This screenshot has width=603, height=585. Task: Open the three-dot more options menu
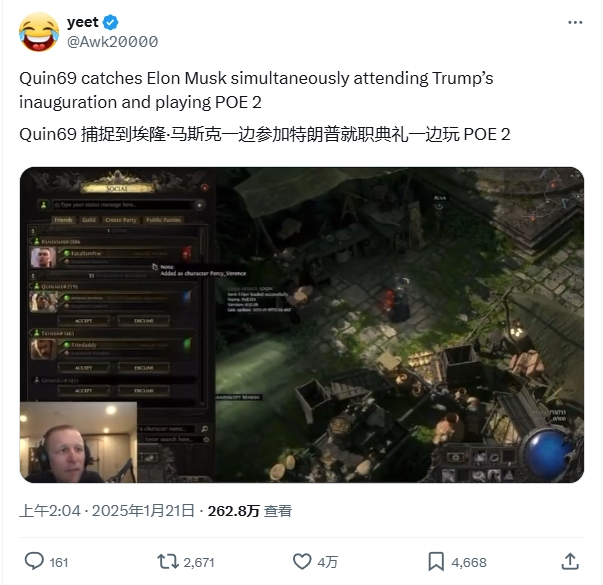[575, 23]
